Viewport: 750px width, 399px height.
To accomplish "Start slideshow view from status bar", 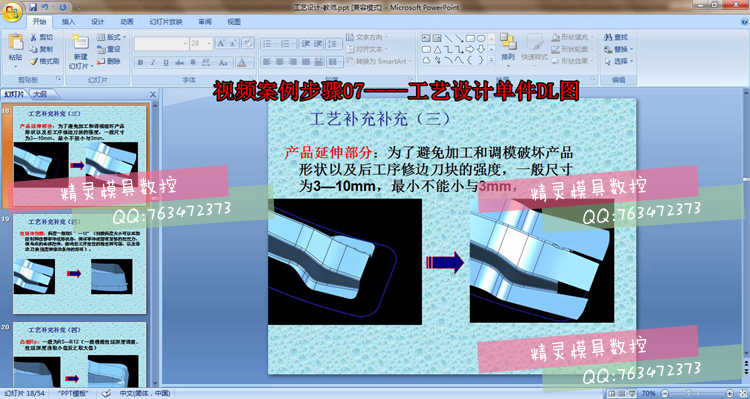I will pos(633,393).
